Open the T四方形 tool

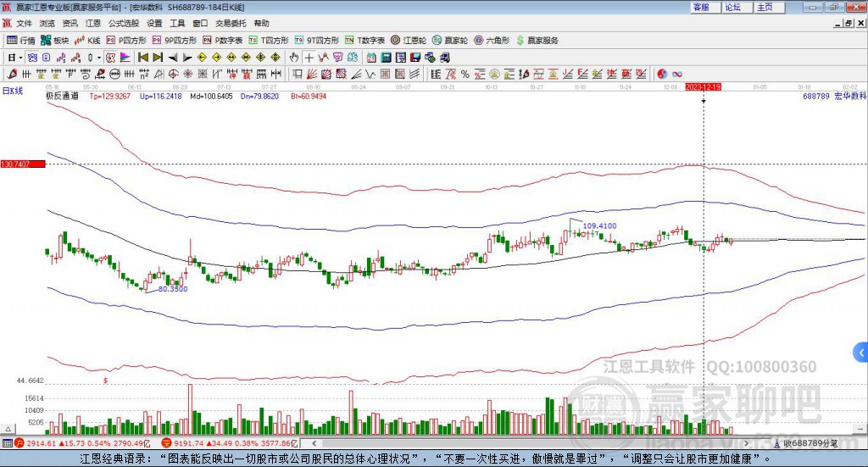(269, 41)
